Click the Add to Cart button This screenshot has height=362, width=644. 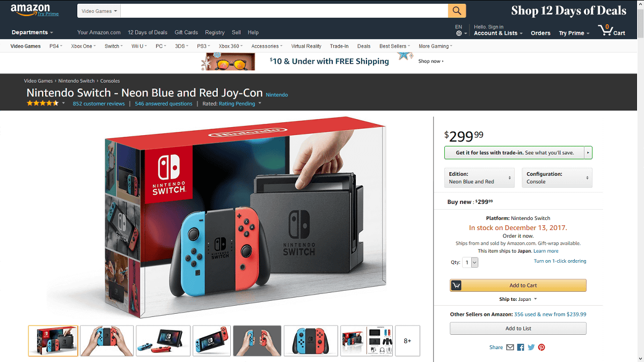pos(518,285)
